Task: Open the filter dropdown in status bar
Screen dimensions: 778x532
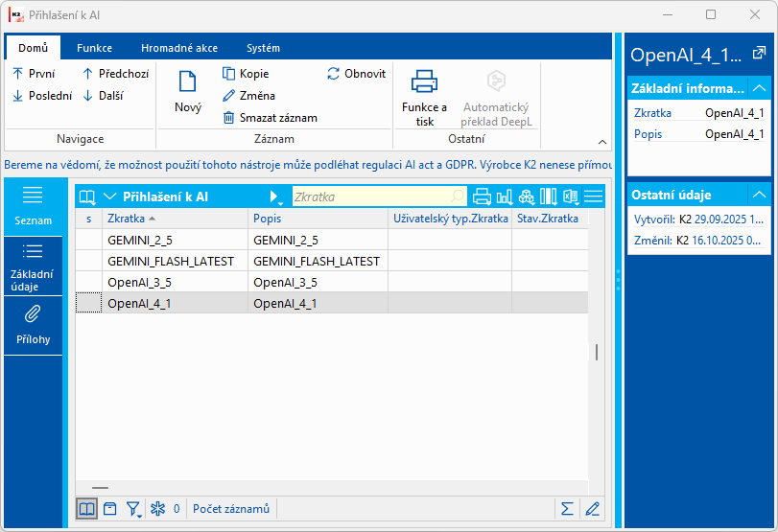Action: pyautogui.click(x=134, y=509)
